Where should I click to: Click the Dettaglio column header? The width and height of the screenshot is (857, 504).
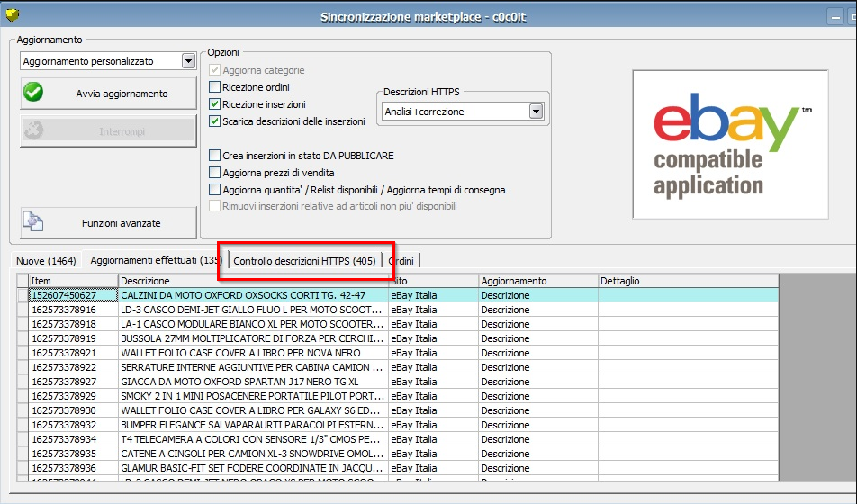click(x=688, y=281)
